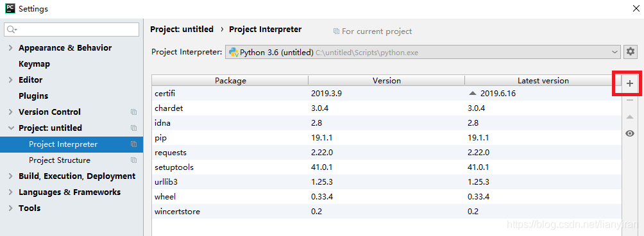Click the search magnifier icon in settings

(12, 29)
